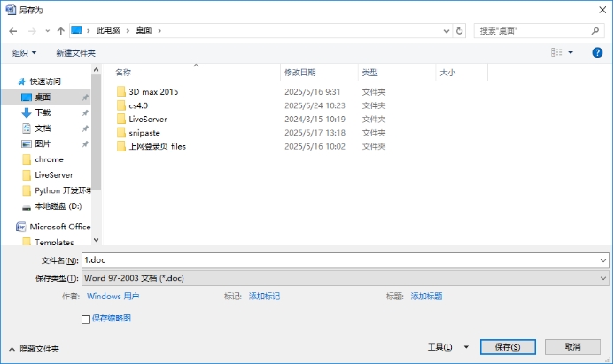
Task: Click the Up one level arrow
Action: (59, 30)
